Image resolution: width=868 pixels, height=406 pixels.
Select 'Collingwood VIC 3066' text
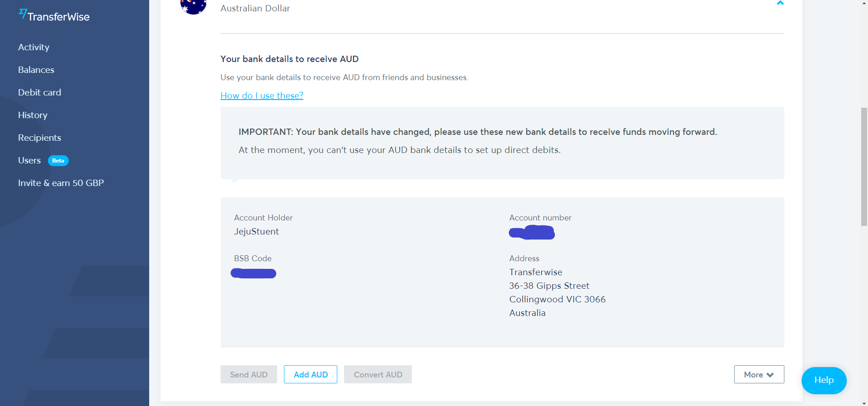coord(557,299)
